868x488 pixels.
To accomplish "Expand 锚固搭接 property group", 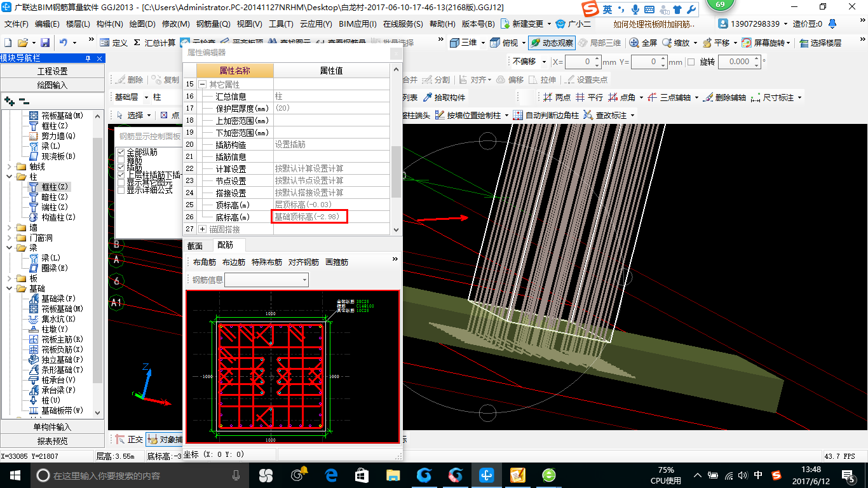I will (x=203, y=229).
